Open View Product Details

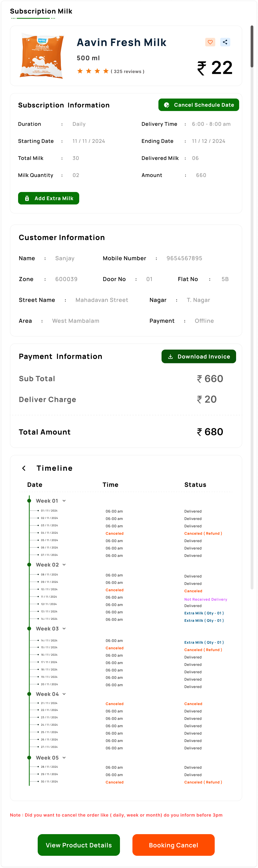79,845
